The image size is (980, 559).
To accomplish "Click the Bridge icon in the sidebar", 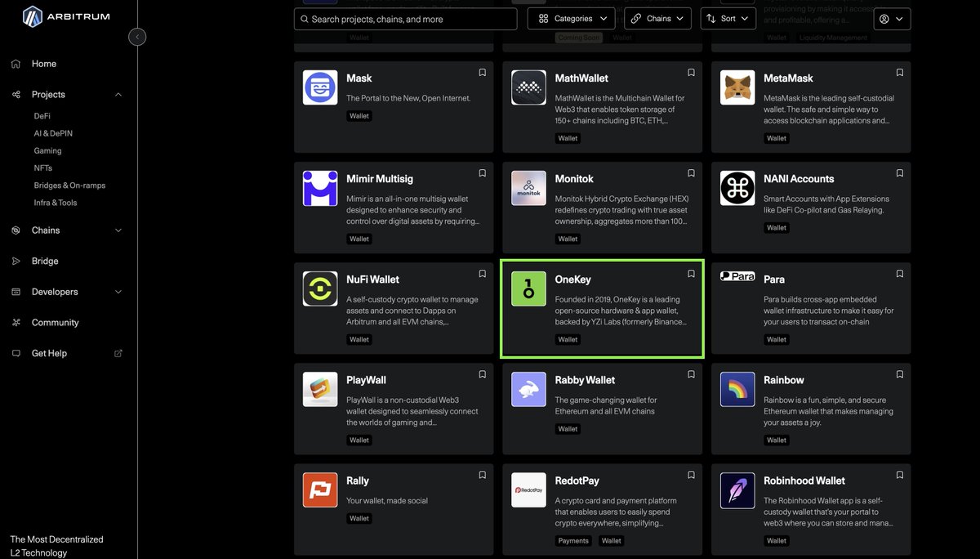I will [x=16, y=262].
